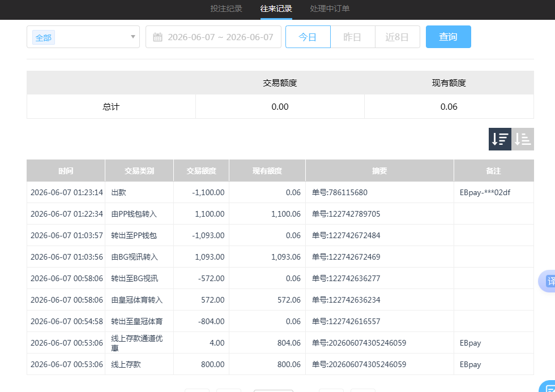The image size is (555, 392).
Task: Click balance 572.06
Action: click(289, 300)
